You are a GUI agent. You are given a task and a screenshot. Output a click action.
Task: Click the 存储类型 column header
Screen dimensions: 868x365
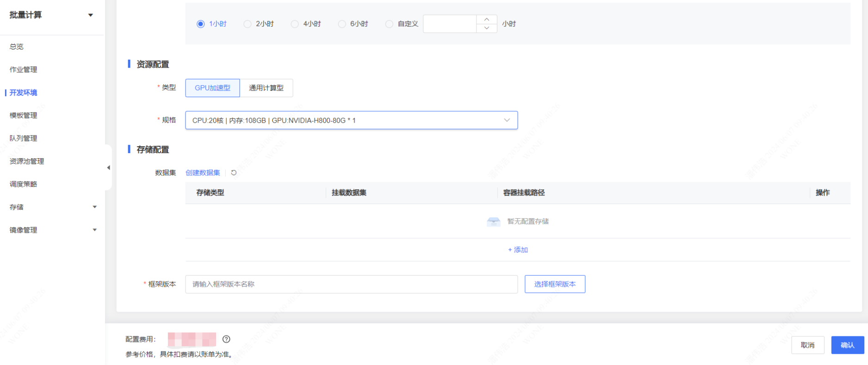click(210, 192)
